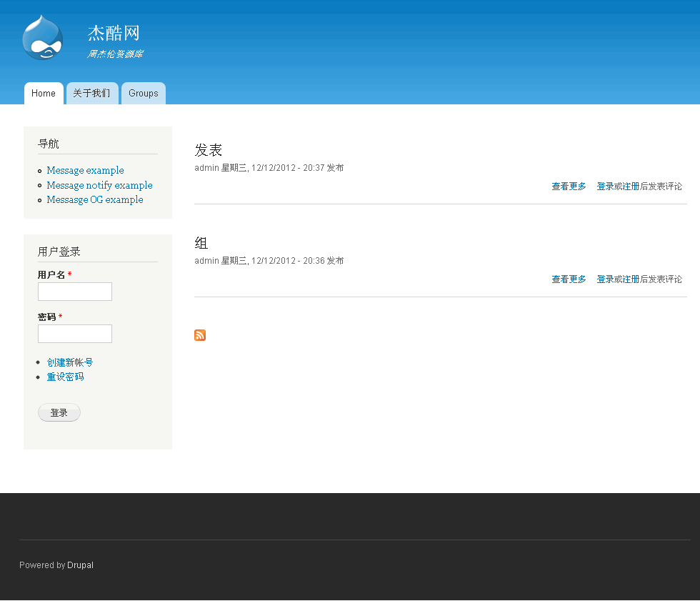The width and height of the screenshot is (700, 601).
Task: Select the Groups tab
Action: 143,93
